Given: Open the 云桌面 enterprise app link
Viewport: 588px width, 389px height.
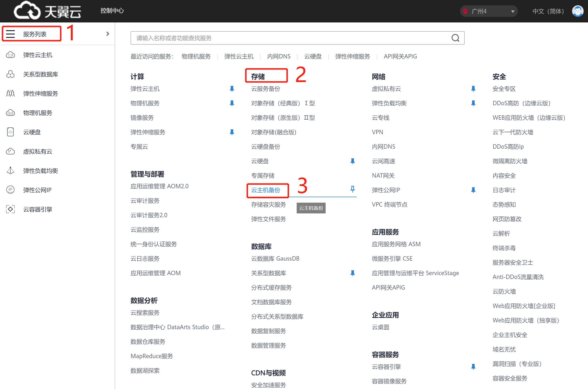Looking at the screenshot, I should pos(381,327).
